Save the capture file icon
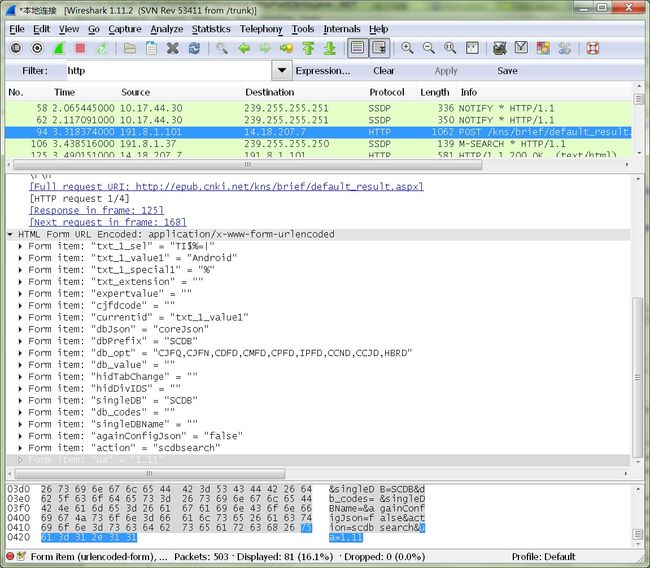This screenshot has height=568, width=650. click(x=151, y=49)
